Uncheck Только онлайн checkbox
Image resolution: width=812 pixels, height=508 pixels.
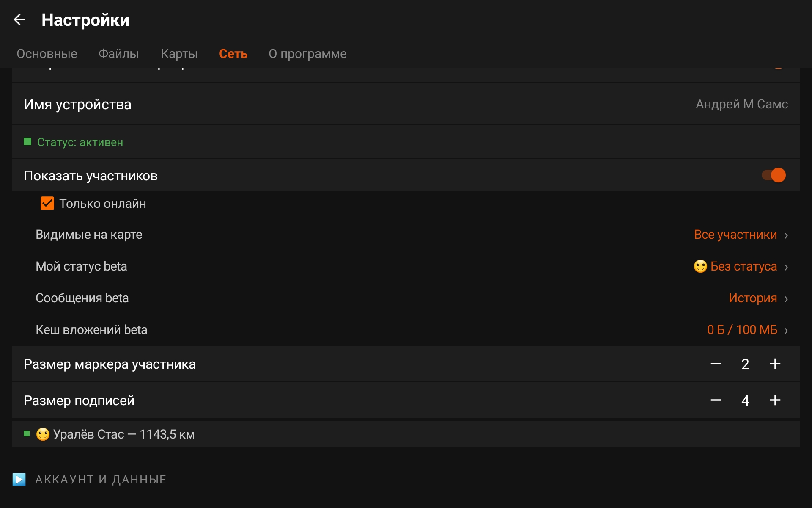coord(47,204)
